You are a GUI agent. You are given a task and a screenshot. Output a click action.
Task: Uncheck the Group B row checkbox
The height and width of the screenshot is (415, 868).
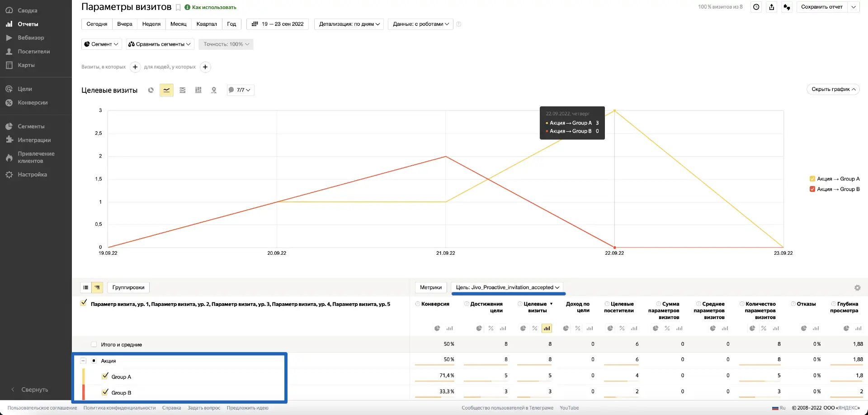[105, 392]
